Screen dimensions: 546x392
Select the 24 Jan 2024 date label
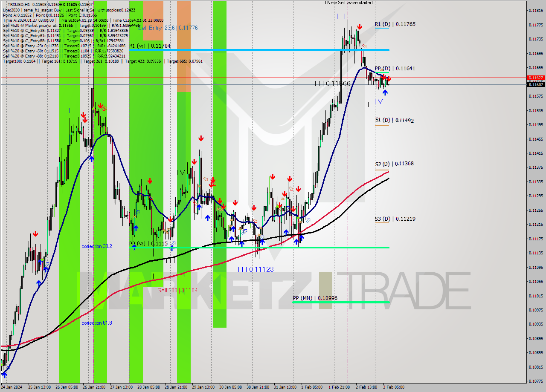point(12,387)
